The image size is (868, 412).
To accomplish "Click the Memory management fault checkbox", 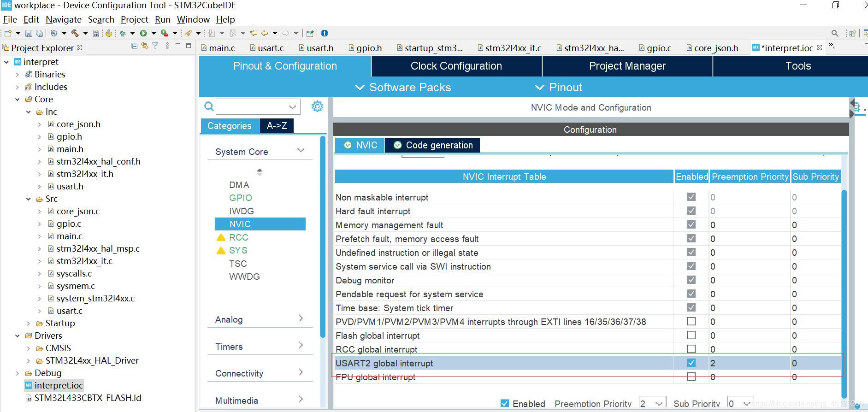I will click(x=691, y=224).
